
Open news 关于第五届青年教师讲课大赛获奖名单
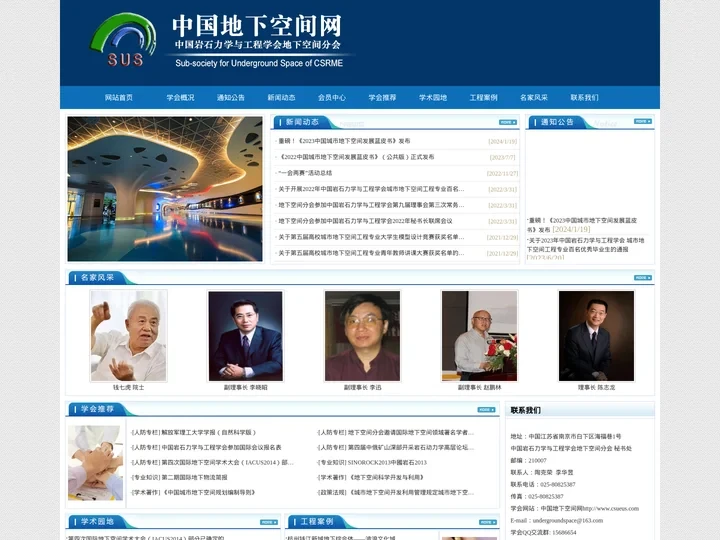(371, 253)
